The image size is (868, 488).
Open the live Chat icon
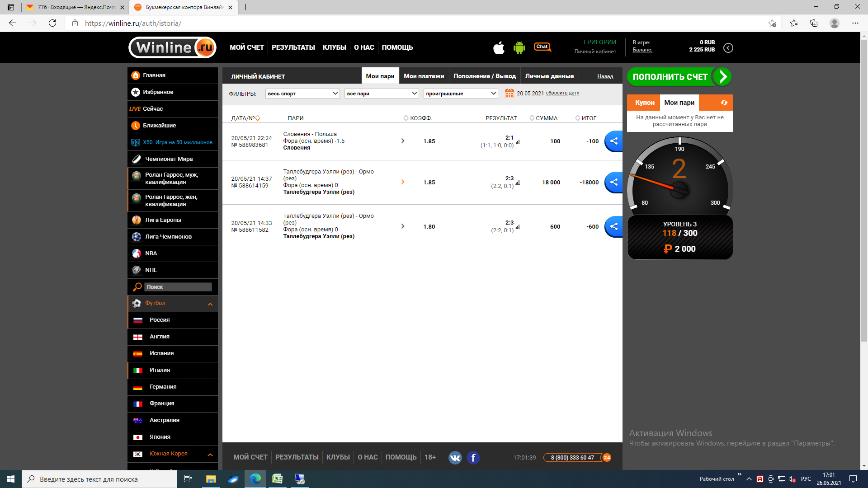coord(542,47)
